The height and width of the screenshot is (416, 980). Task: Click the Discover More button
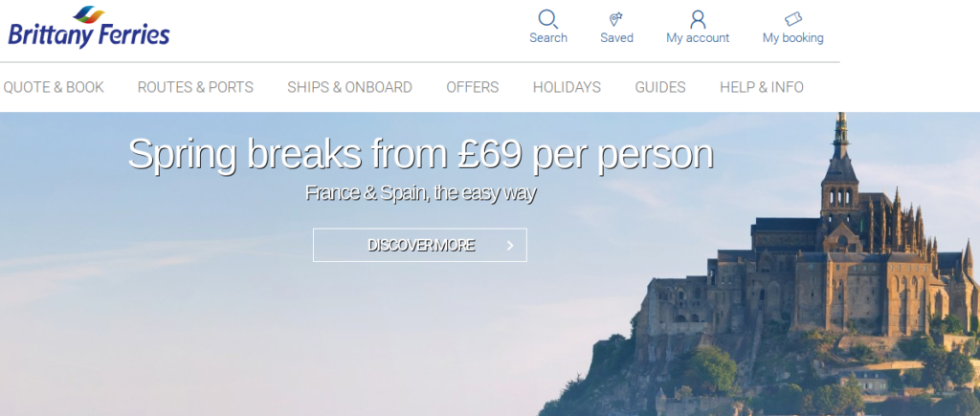click(x=420, y=245)
